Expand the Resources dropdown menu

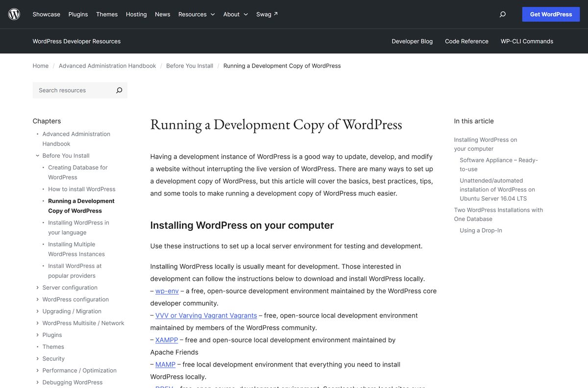(x=196, y=14)
